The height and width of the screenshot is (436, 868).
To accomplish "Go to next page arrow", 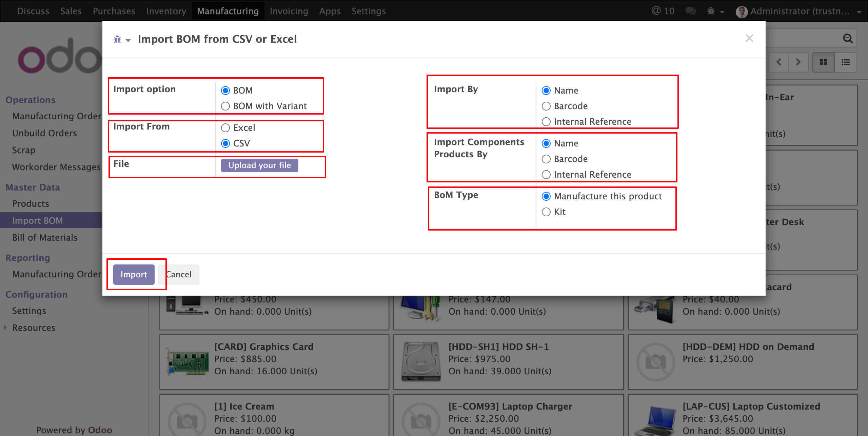I will click(x=798, y=62).
